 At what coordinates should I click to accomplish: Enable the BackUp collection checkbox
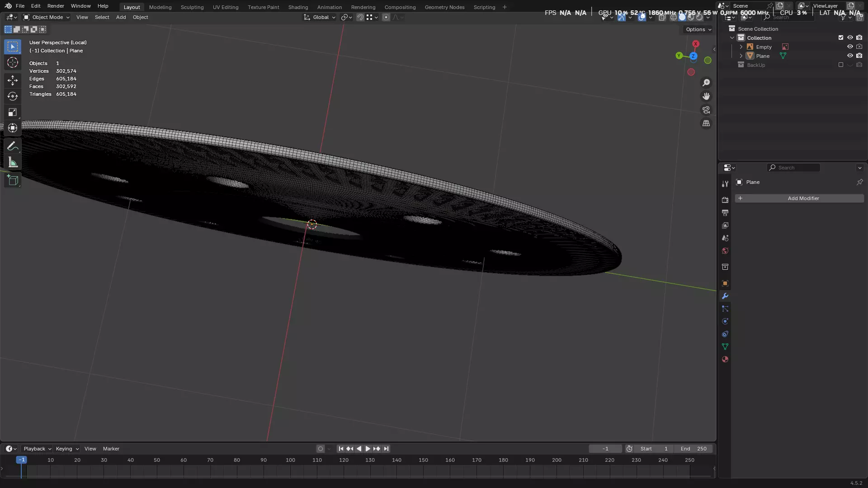coord(841,65)
